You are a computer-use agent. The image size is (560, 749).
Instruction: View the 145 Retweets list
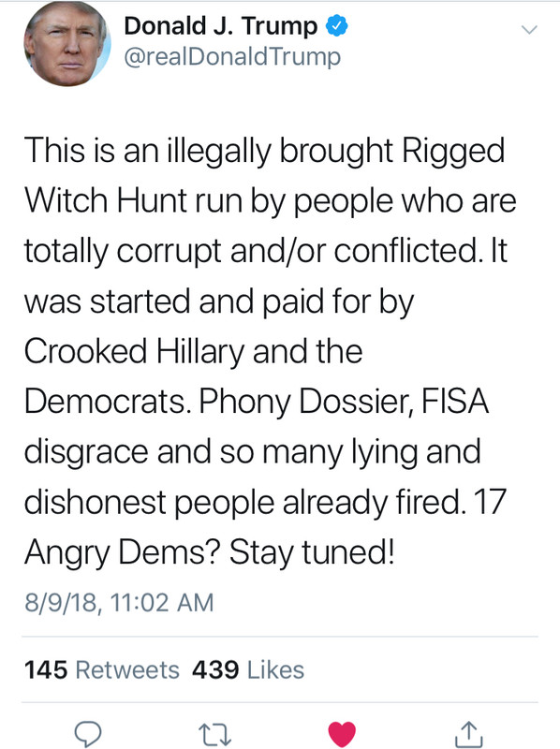coord(102,669)
